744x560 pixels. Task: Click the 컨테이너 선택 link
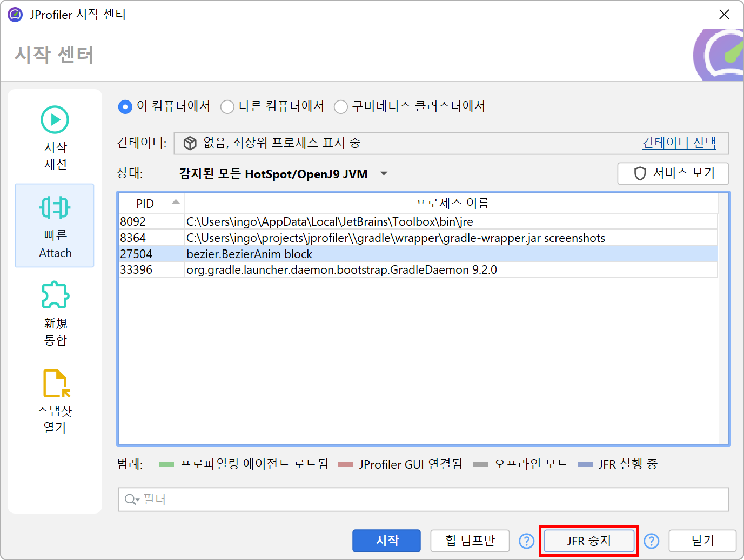(x=679, y=143)
